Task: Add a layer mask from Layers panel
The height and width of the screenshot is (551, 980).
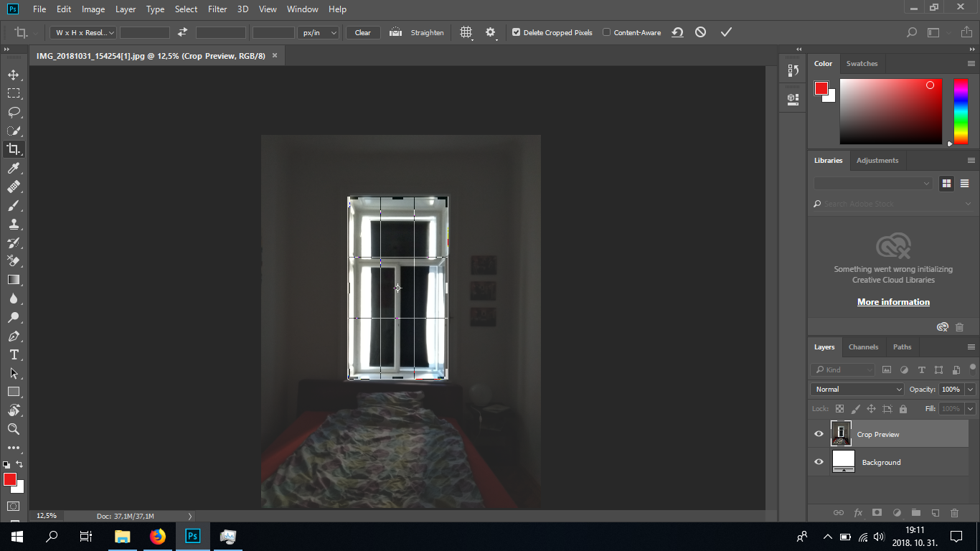Action: (877, 513)
